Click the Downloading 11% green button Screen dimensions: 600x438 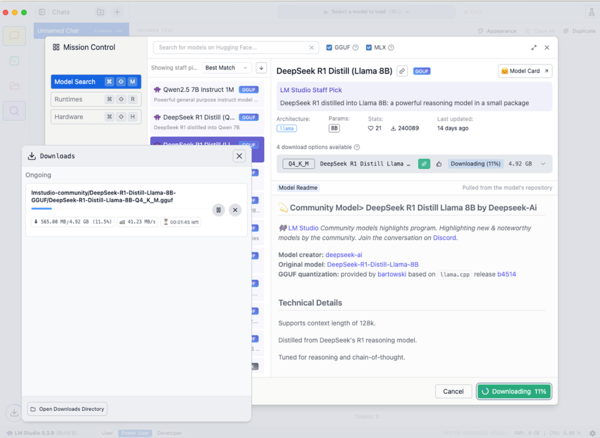coord(514,391)
